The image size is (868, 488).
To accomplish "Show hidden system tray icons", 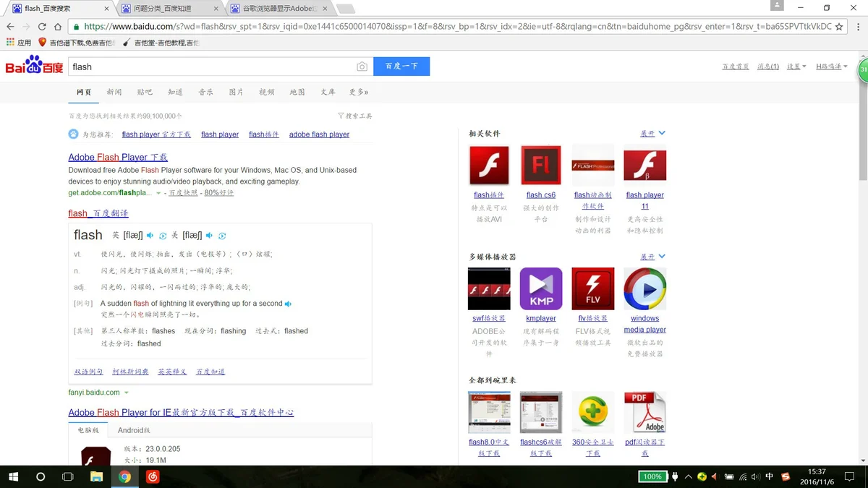I will click(689, 476).
